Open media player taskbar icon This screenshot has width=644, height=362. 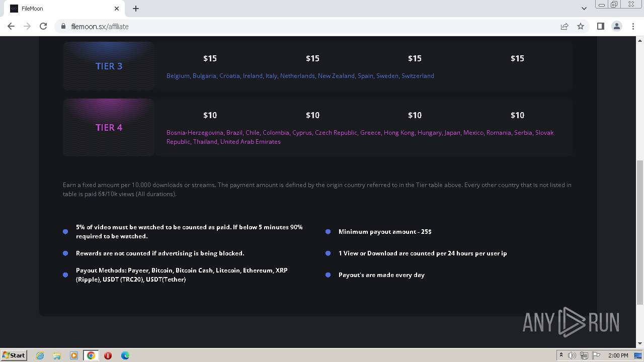pos(74,355)
